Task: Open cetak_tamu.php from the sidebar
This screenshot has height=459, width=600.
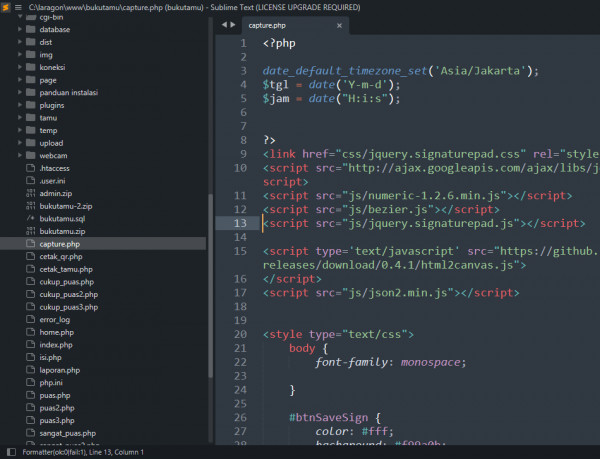Action: 66,269
